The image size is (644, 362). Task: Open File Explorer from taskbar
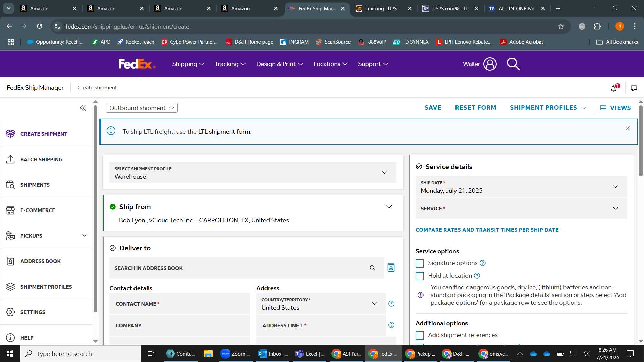click(x=208, y=354)
